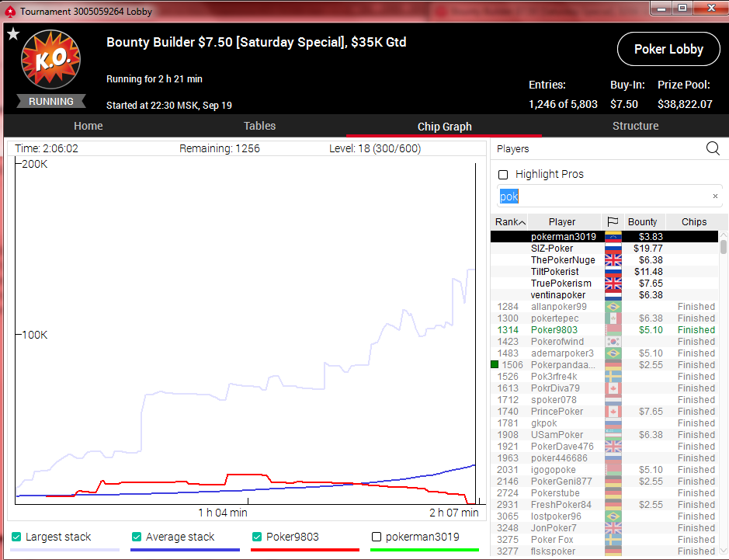Click the green marker beside rank 1506
Viewport: 729px width, 560px height.
click(495, 364)
